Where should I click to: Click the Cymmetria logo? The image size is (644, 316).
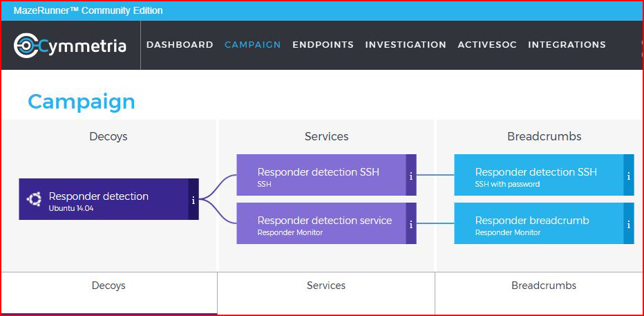click(70, 45)
